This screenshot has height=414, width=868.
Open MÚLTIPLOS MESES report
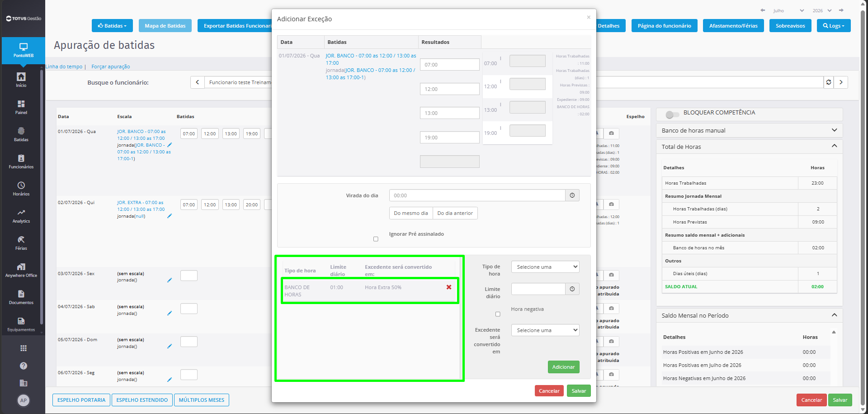click(x=202, y=400)
